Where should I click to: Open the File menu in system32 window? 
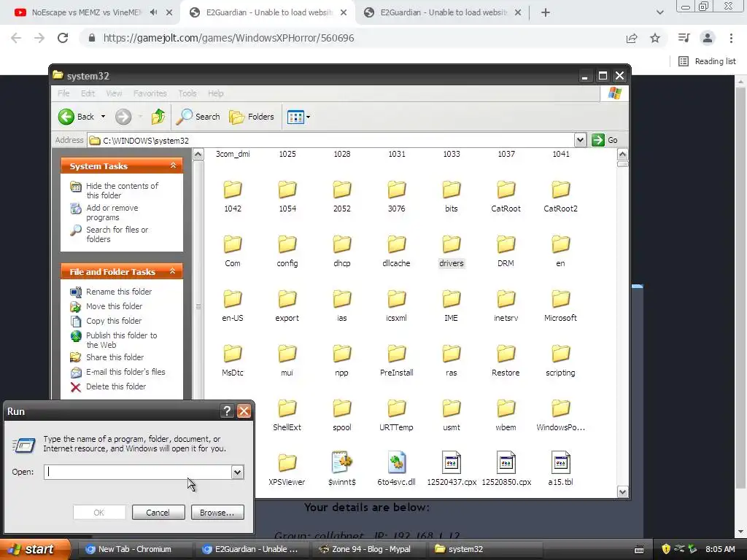(x=64, y=93)
